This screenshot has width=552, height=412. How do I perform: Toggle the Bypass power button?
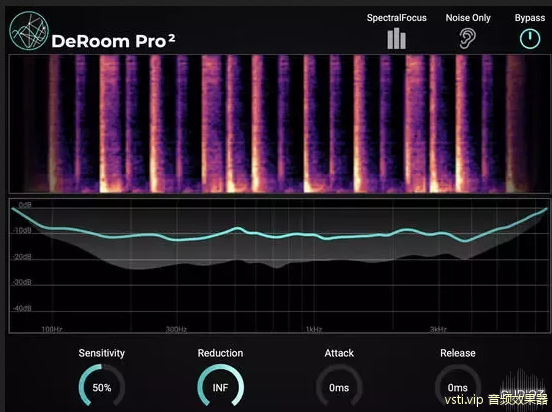530,38
